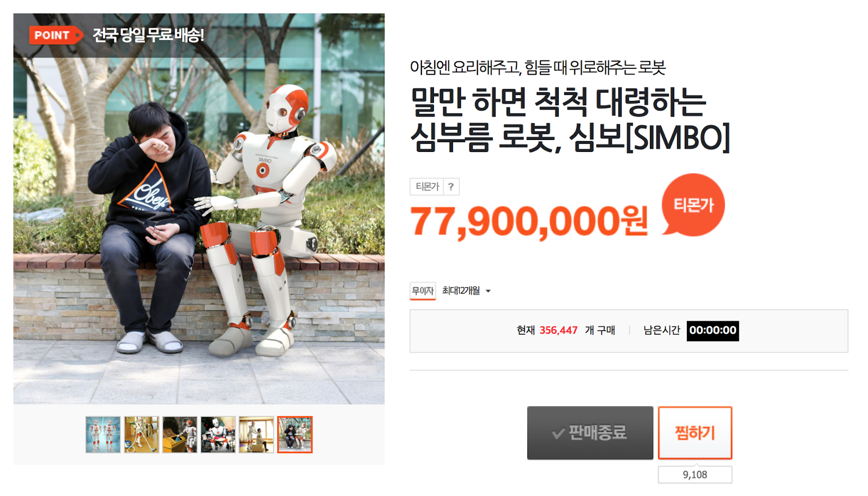Select the third product thumbnail
The image size is (868, 496).
click(180, 435)
